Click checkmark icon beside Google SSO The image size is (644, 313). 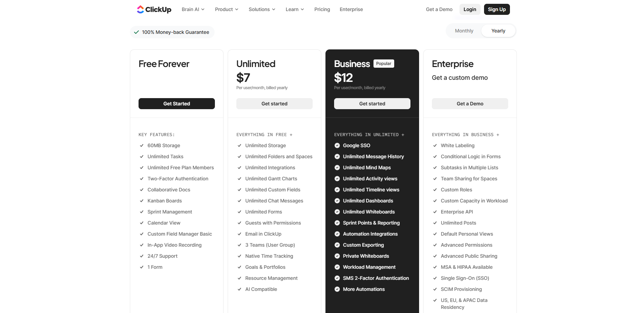(x=337, y=145)
